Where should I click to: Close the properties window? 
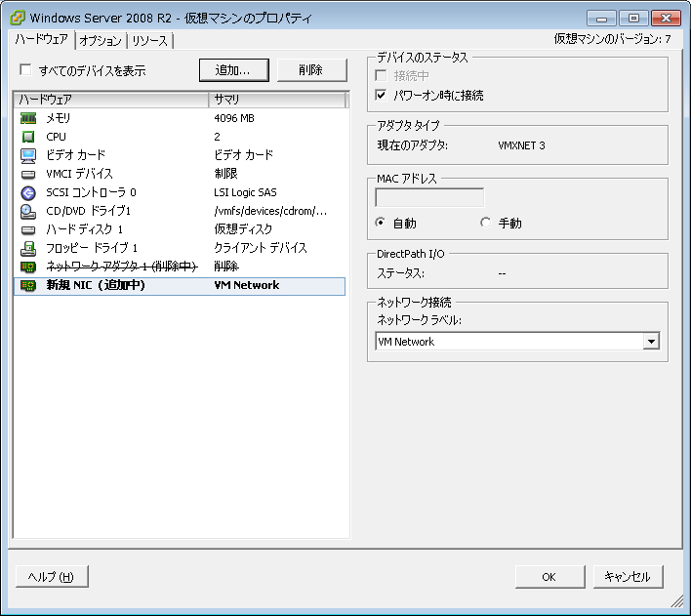[x=666, y=19]
